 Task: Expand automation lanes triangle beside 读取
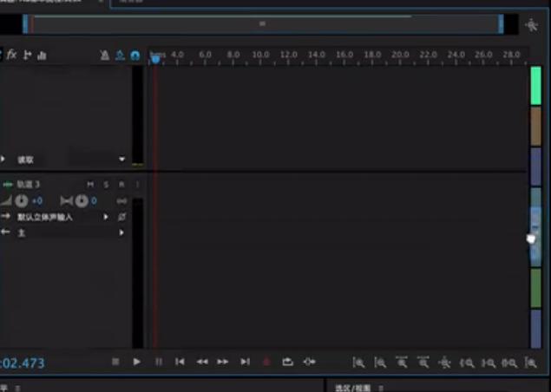(x=3, y=159)
